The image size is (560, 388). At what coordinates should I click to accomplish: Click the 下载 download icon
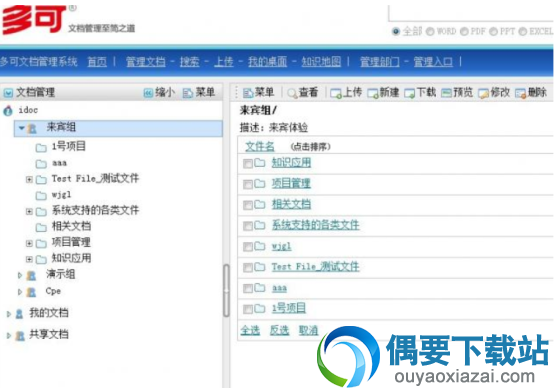click(410, 93)
